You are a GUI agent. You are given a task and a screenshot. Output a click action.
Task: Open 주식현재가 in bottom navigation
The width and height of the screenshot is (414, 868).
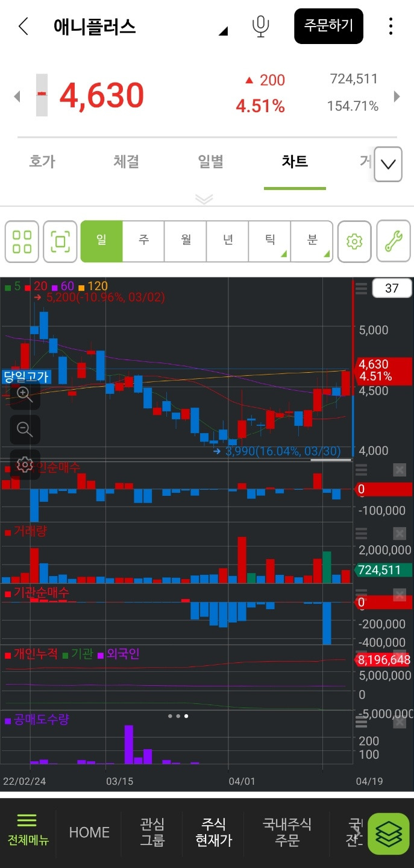[214, 832]
